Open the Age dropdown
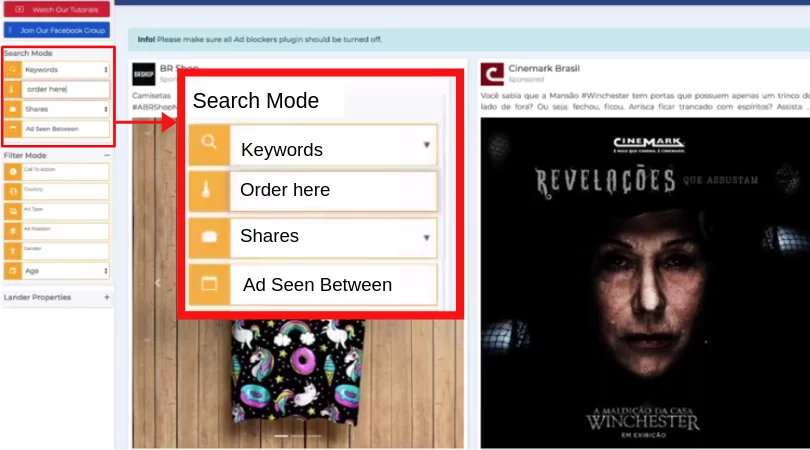 tap(66, 271)
